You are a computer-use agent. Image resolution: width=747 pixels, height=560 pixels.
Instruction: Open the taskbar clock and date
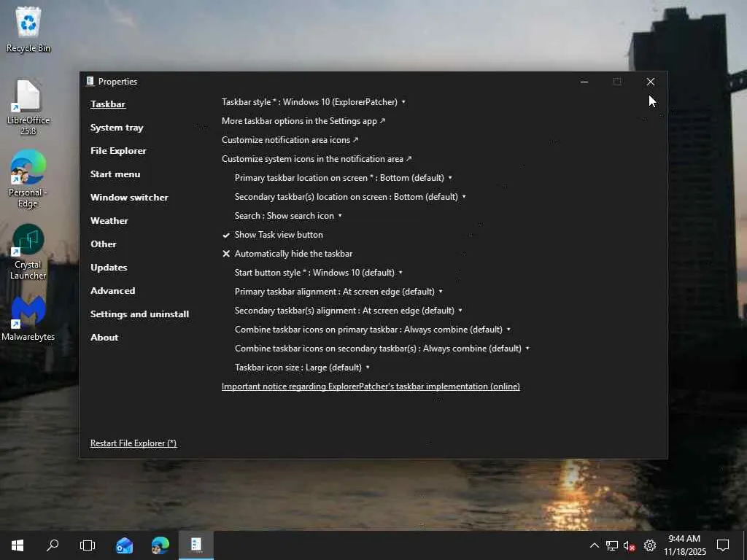coord(684,545)
